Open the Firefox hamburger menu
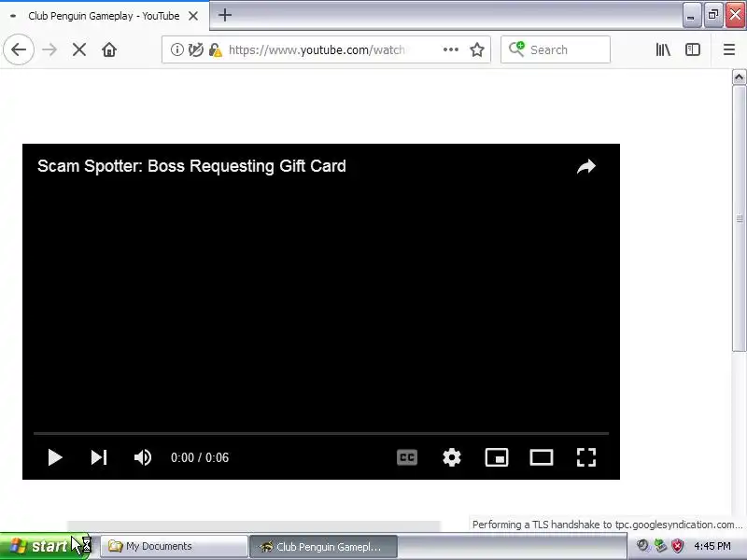Screen dimensions: 747x560 click(x=729, y=49)
